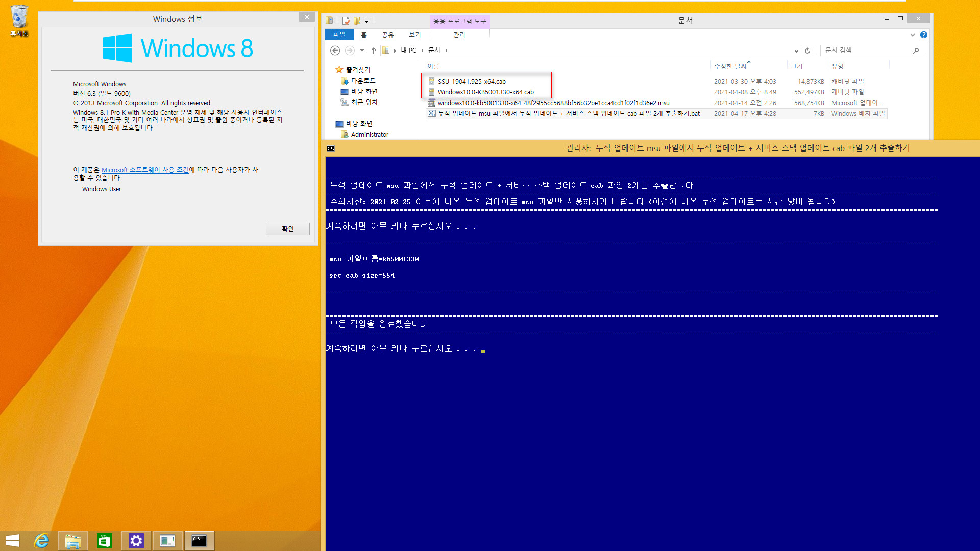Screen dimensions: 980x551
Task: Click 확인 in Windows 정보 dialog
Action: [x=287, y=229]
